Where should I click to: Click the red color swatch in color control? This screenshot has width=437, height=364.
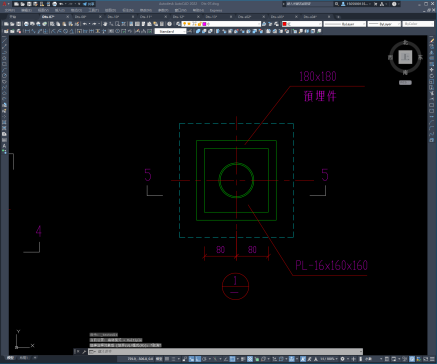tap(284, 24)
